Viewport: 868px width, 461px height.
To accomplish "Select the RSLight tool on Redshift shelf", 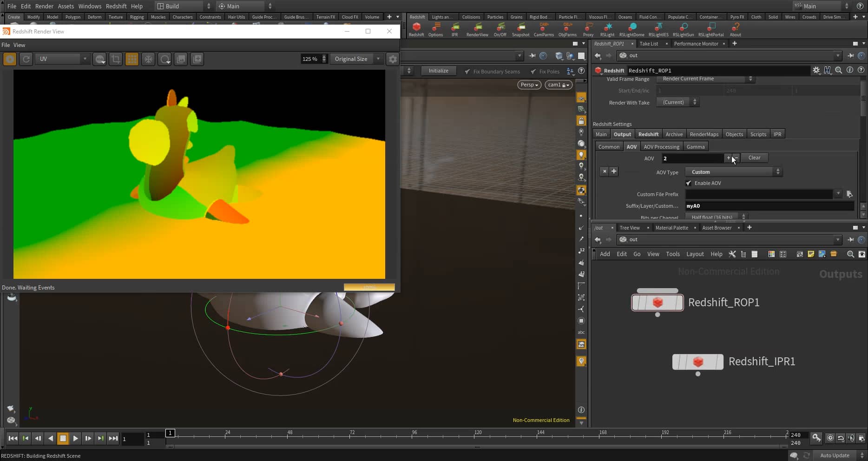I will (607, 29).
